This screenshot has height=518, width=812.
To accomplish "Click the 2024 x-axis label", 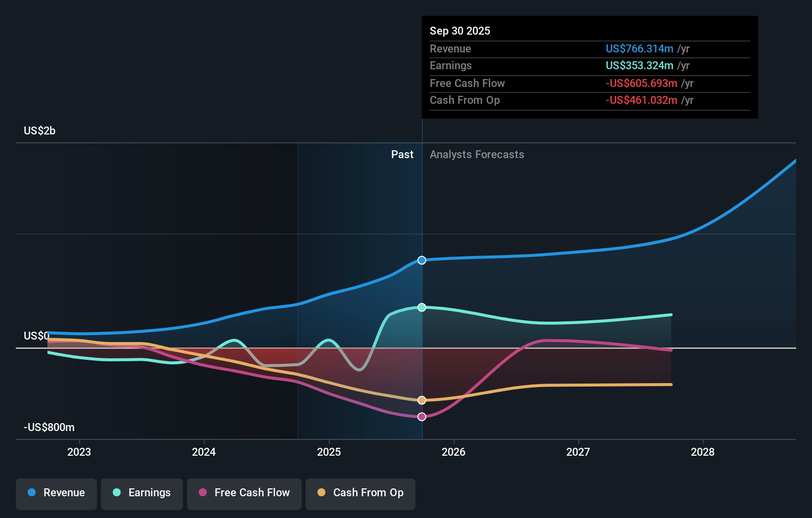I will (204, 452).
